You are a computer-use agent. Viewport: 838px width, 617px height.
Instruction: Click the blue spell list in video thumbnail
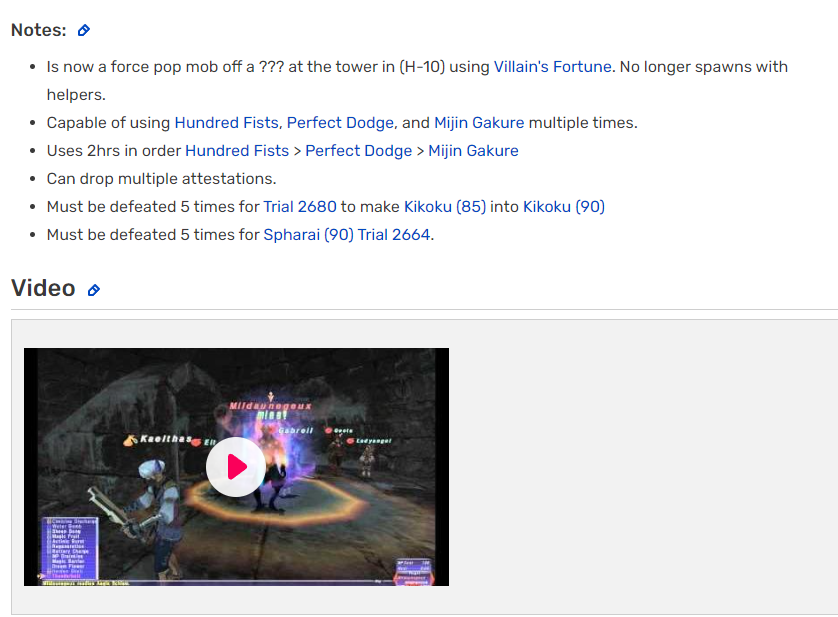tap(71, 548)
